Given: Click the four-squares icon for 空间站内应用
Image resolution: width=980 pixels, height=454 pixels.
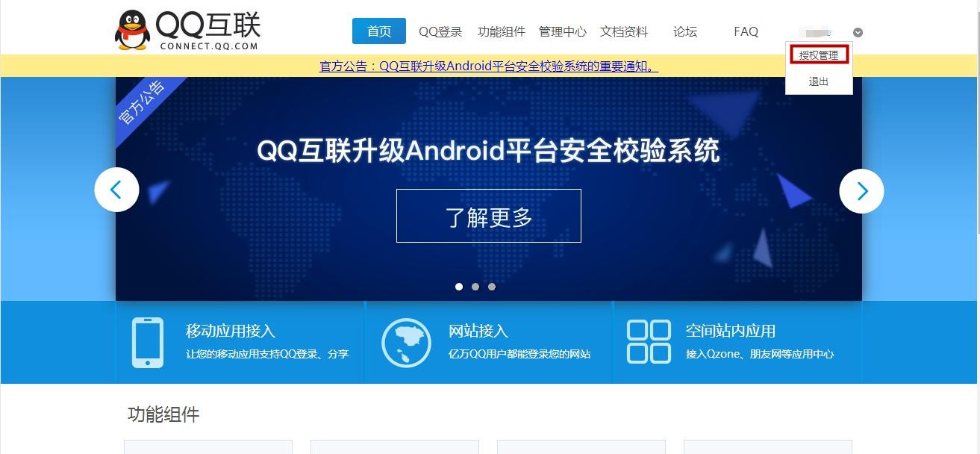Looking at the screenshot, I should coord(649,342).
